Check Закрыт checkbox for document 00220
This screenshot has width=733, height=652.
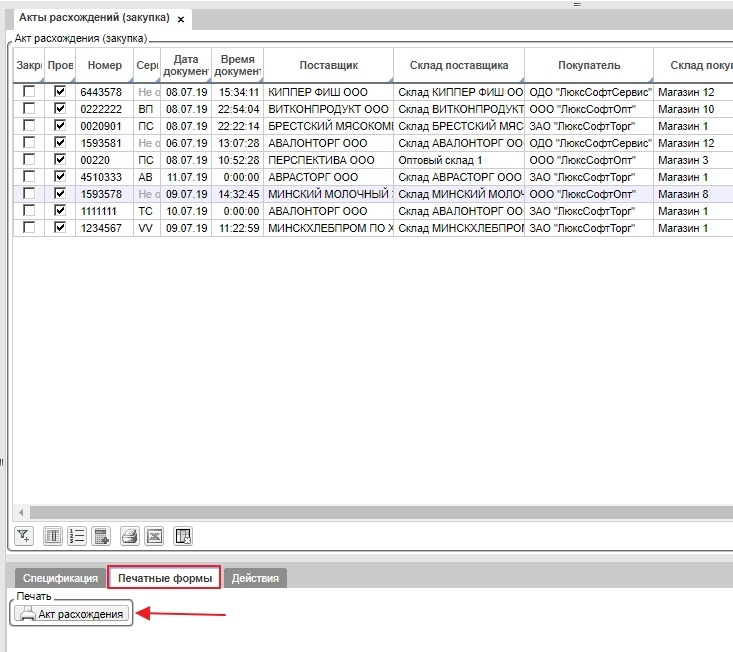(x=29, y=160)
